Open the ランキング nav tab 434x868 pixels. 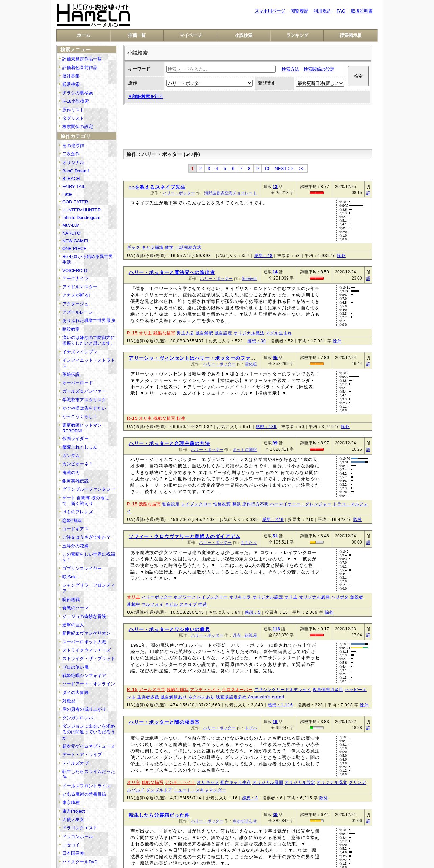point(297,35)
